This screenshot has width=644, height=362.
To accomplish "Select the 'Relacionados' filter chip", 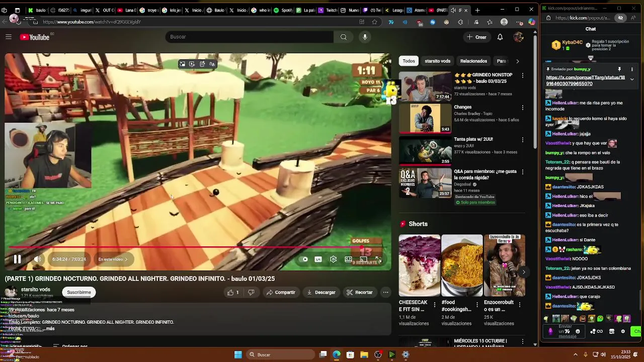I will (473, 61).
